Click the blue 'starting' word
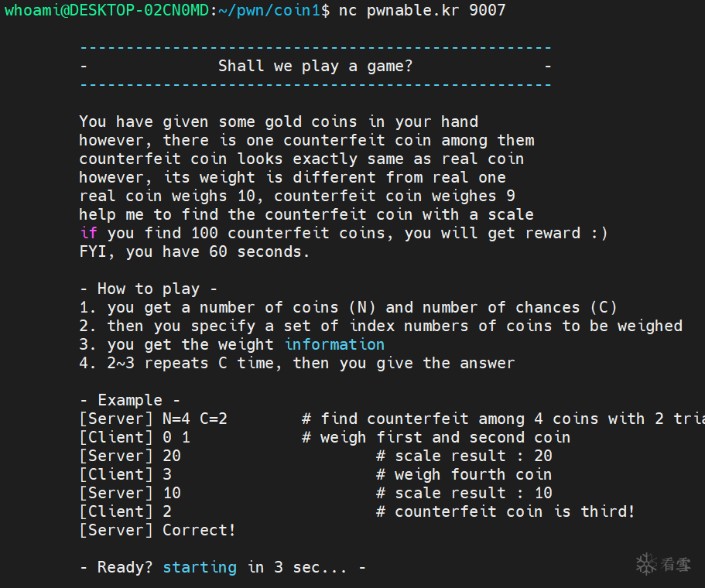Viewport: 705px width, 588px height. (200, 567)
